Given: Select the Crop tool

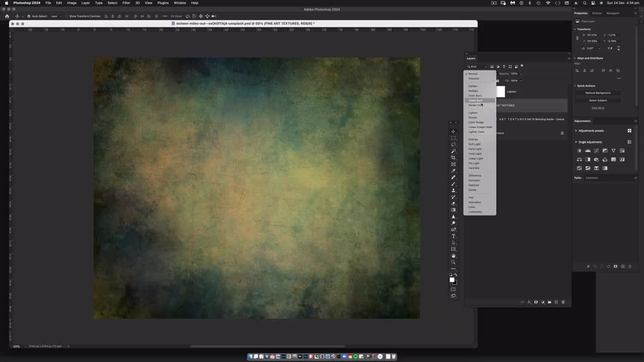Looking at the screenshot, I should coord(453,157).
